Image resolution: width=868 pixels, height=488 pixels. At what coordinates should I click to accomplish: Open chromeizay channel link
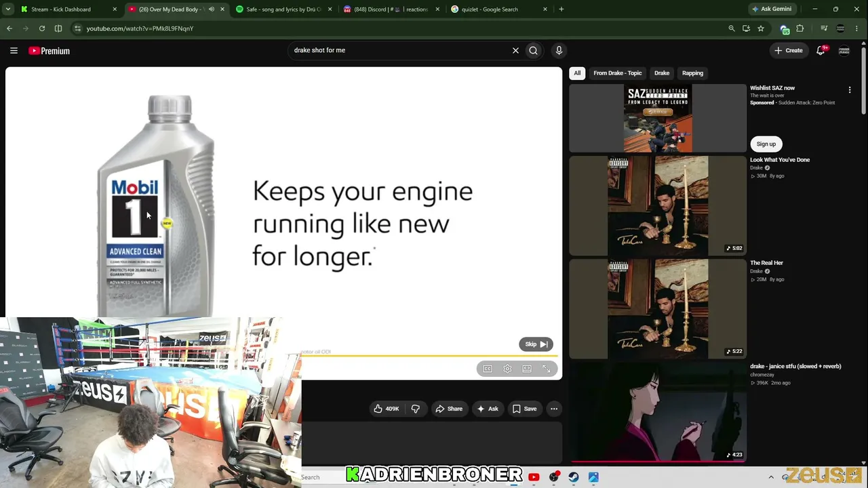[x=762, y=375]
